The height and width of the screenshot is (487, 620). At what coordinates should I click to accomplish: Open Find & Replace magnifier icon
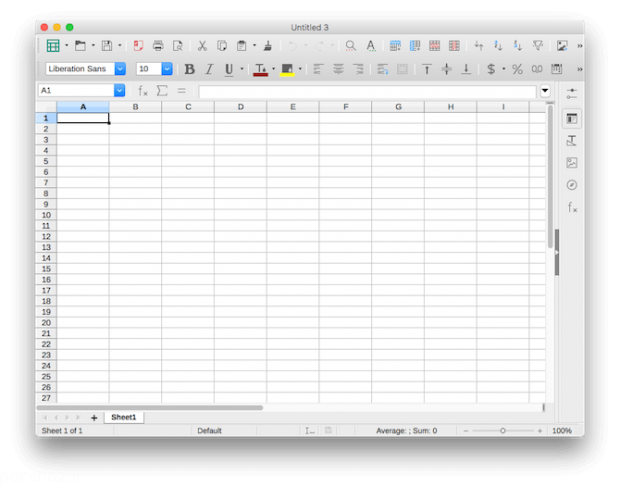click(x=350, y=46)
